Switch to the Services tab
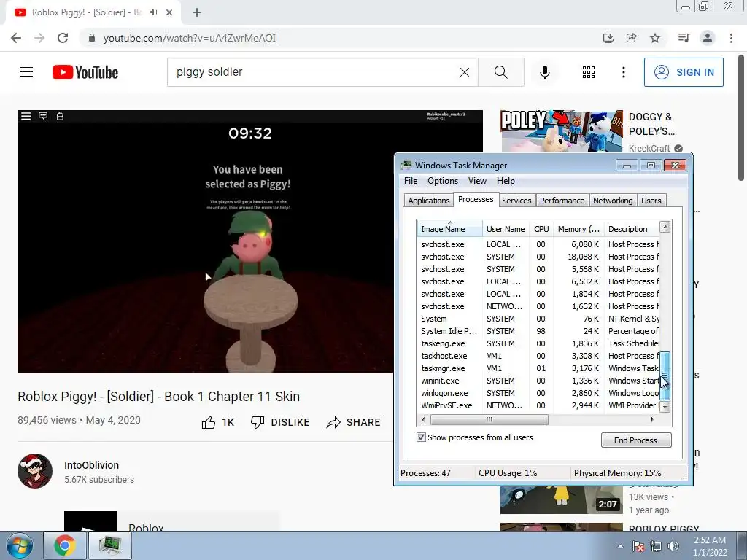Screen dimensions: 747x560 [x=516, y=201]
